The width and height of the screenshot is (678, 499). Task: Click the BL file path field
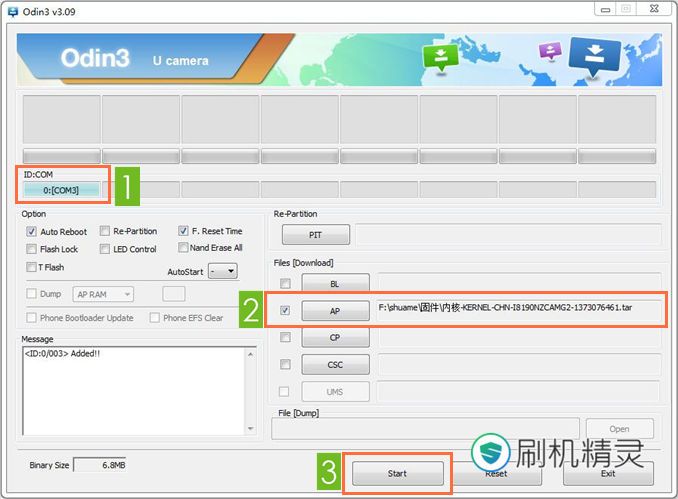[519, 282]
